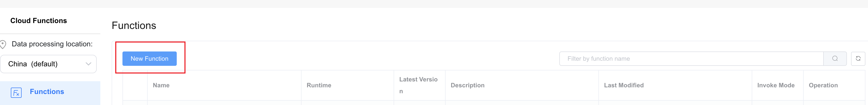
Task: Expand the location dropdown chevron arrow
Action: coord(88,64)
